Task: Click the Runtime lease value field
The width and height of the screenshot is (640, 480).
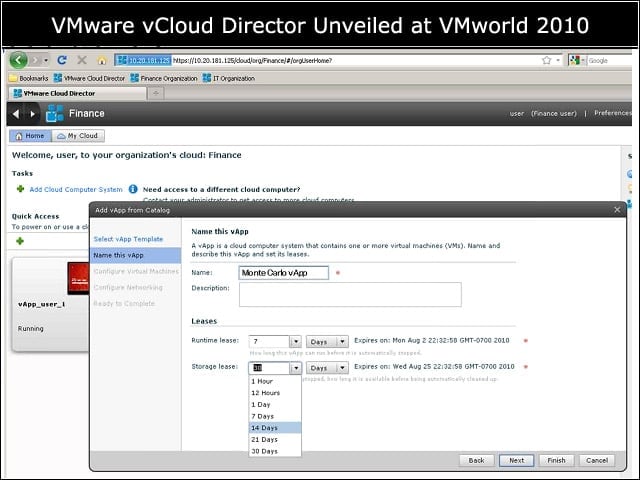Action: click(x=269, y=341)
